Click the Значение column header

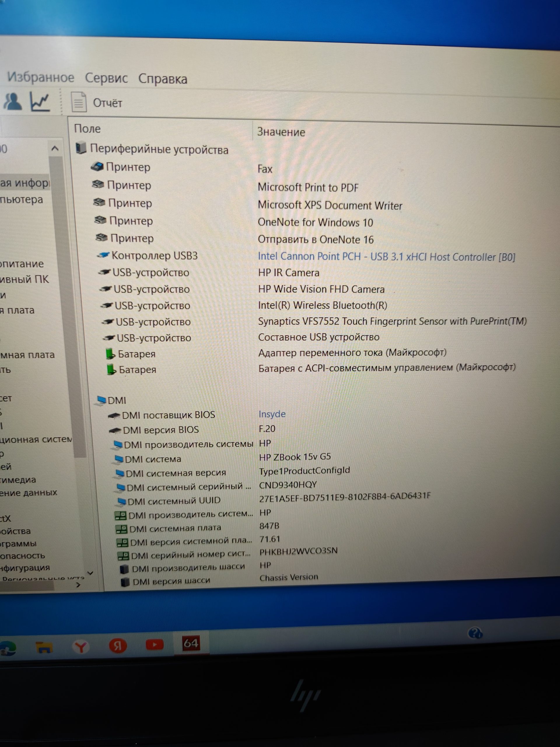click(x=281, y=132)
